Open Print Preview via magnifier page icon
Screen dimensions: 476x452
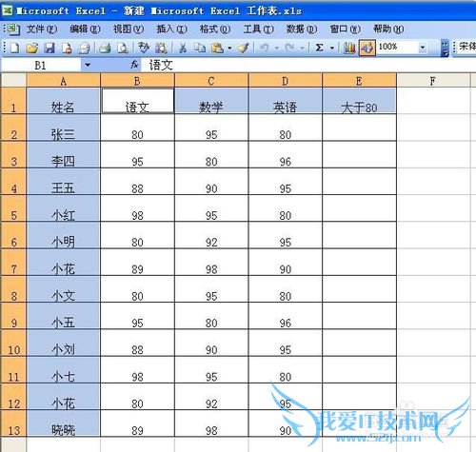(123, 48)
